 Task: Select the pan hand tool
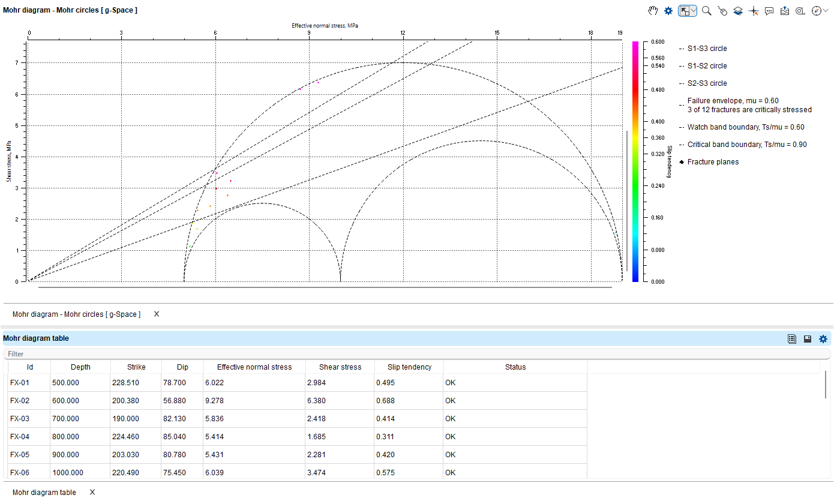[x=654, y=11]
